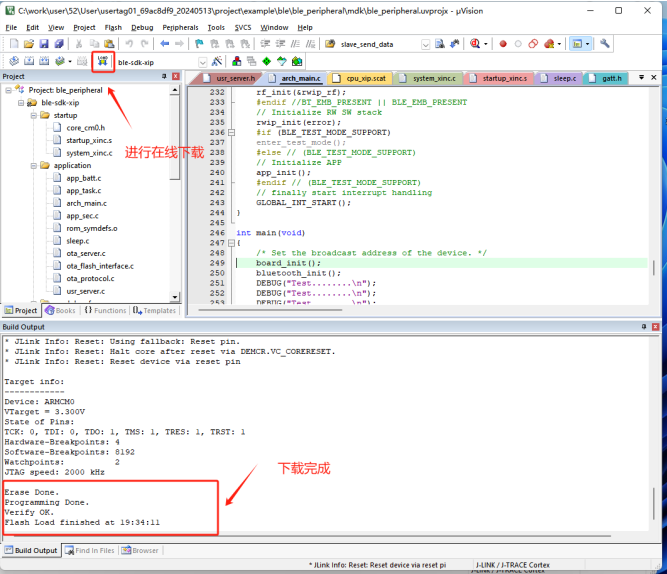Open the File menu
The width and height of the screenshot is (667, 574).
[x=11, y=27]
